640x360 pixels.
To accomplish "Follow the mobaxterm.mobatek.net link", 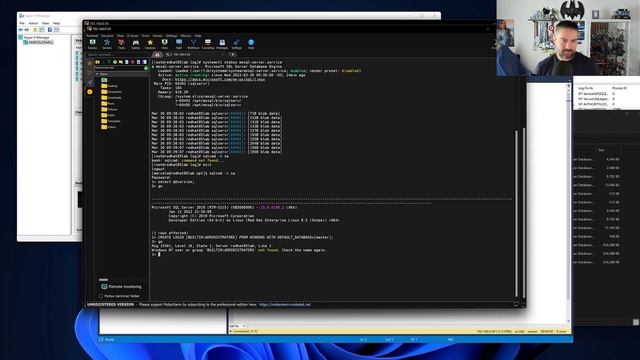I will 284,304.
